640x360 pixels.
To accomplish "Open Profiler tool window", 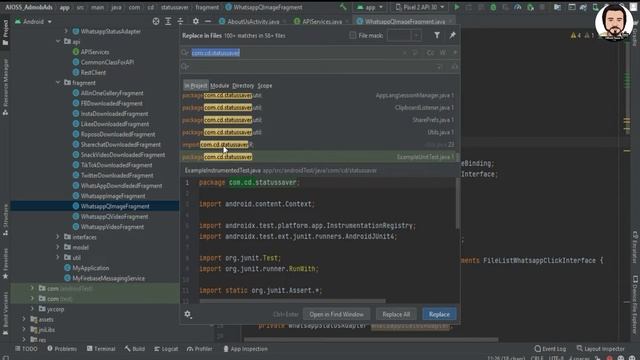I will 200,349.
